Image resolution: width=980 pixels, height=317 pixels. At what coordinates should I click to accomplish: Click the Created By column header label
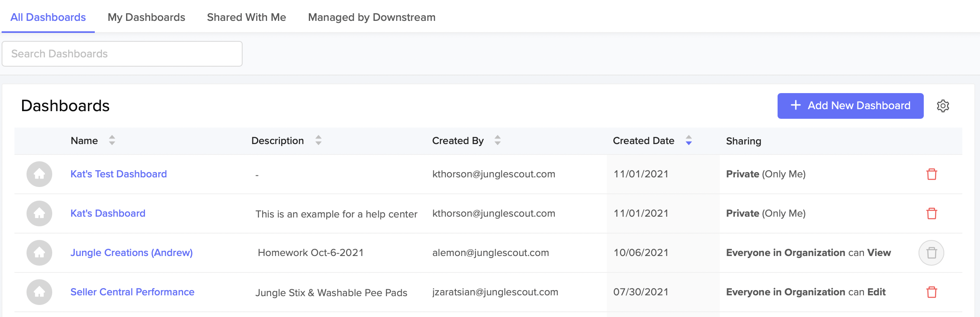tap(458, 140)
